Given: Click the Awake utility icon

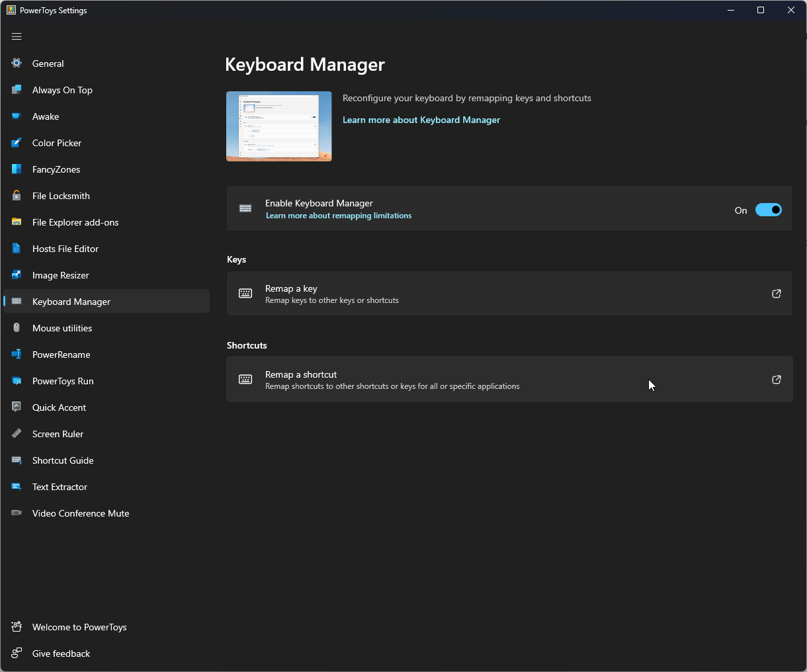Looking at the screenshot, I should coord(16,116).
